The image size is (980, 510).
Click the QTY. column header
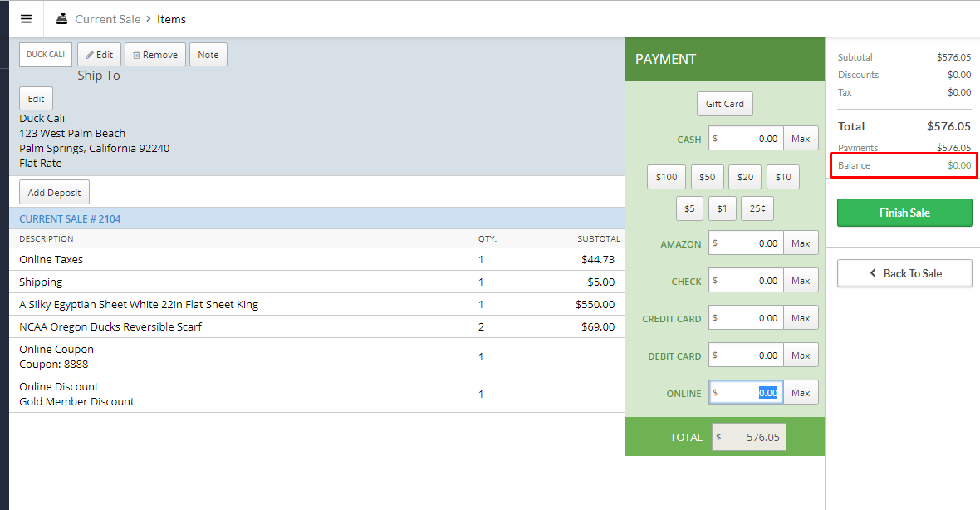pos(488,238)
